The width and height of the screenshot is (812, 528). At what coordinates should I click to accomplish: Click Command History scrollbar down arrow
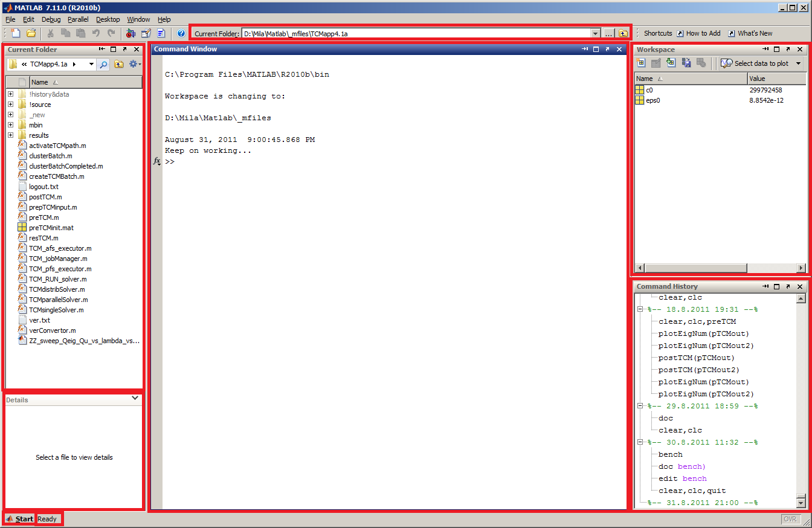[801, 502]
